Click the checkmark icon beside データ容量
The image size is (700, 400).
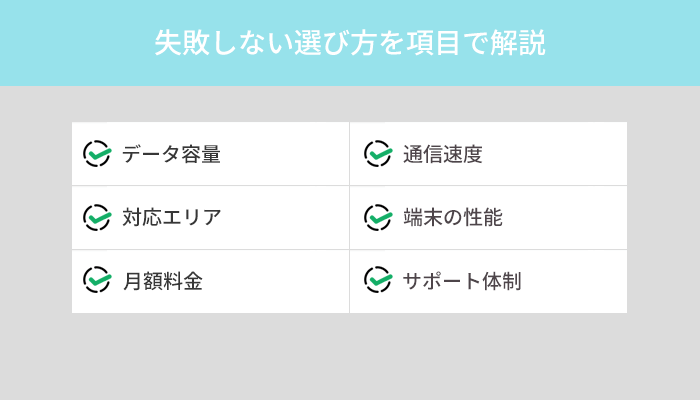97,153
